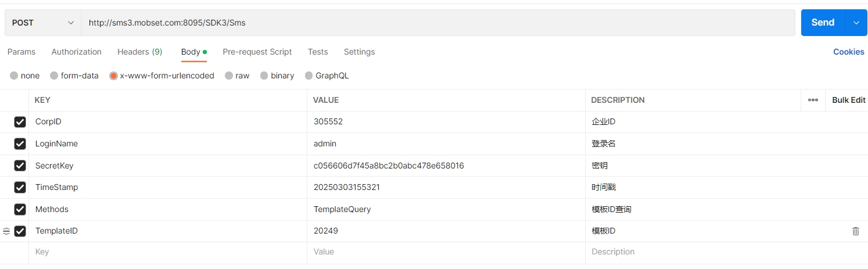This screenshot has width=868, height=269.
Task: Go to the Authorization tab
Action: (x=76, y=52)
